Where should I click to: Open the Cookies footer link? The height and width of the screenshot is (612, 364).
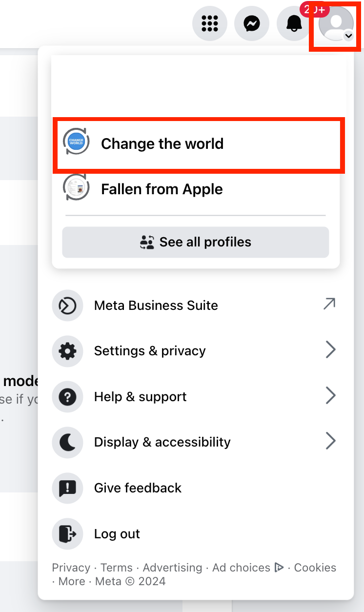[315, 568]
